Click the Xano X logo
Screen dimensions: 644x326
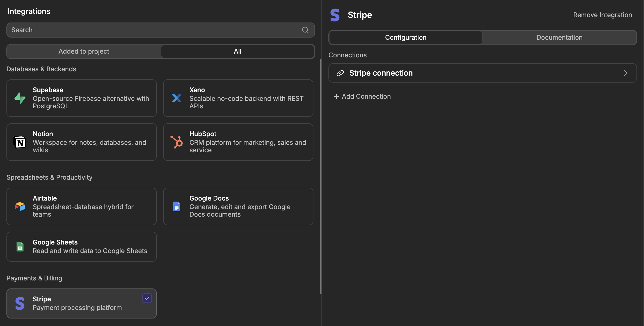pos(177,98)
